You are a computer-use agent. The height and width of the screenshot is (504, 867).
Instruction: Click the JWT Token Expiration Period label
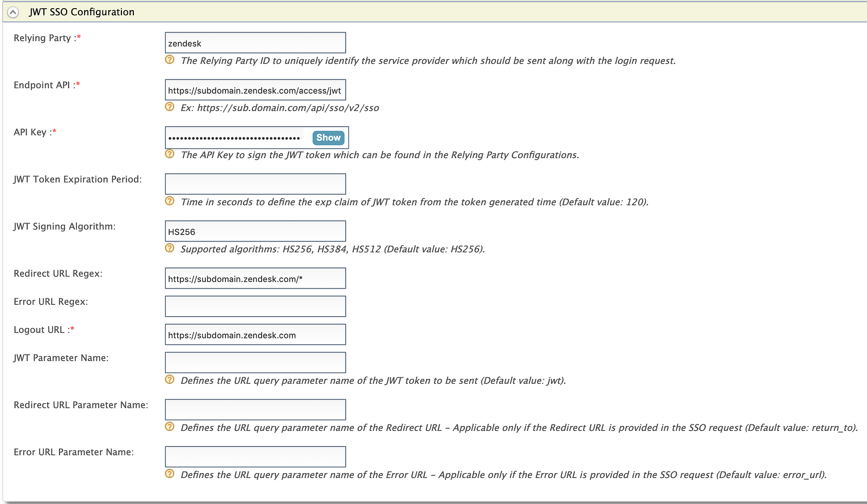point(77,179)
